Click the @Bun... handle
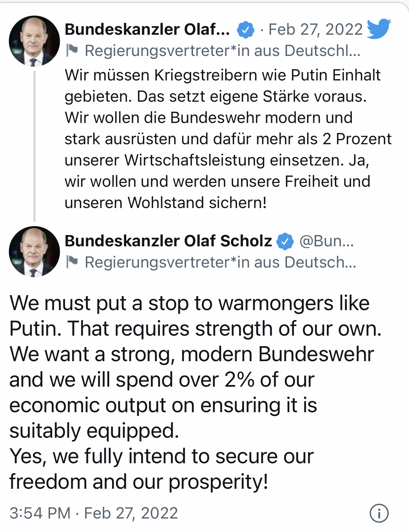The image size is (409, 532). tap(327, 241)
